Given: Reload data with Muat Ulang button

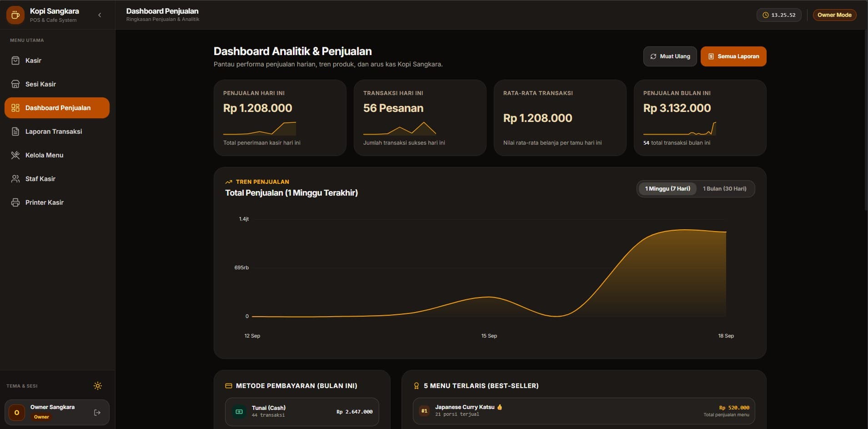Looking at the screenshot, I should pos(670,56).
